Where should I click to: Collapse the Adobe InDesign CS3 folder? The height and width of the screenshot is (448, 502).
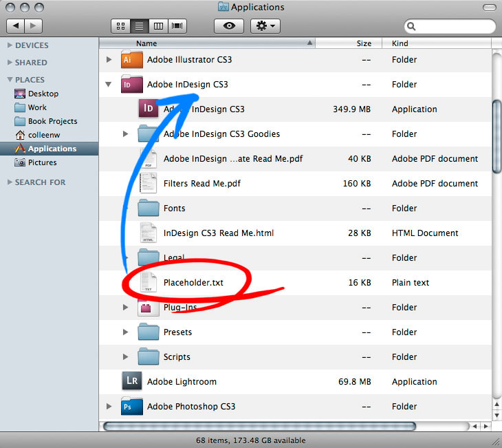click(109, 84)
